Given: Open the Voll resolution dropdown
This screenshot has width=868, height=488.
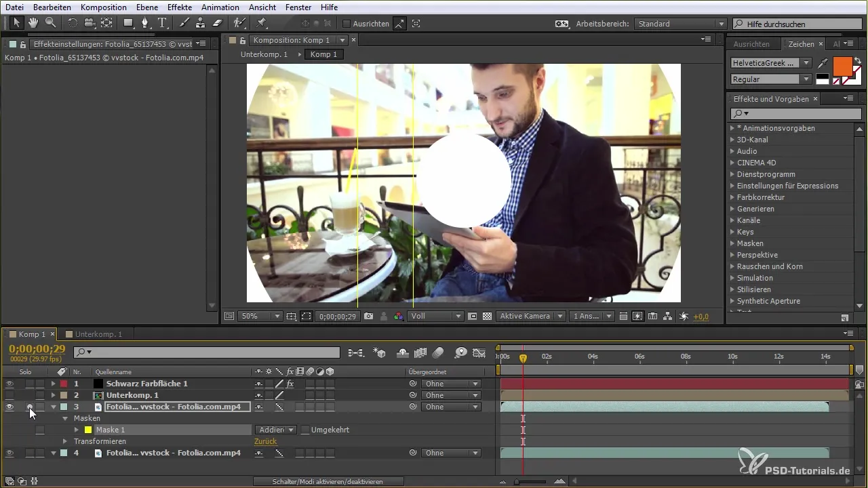Looking at the screenshot, I should 436,316.
